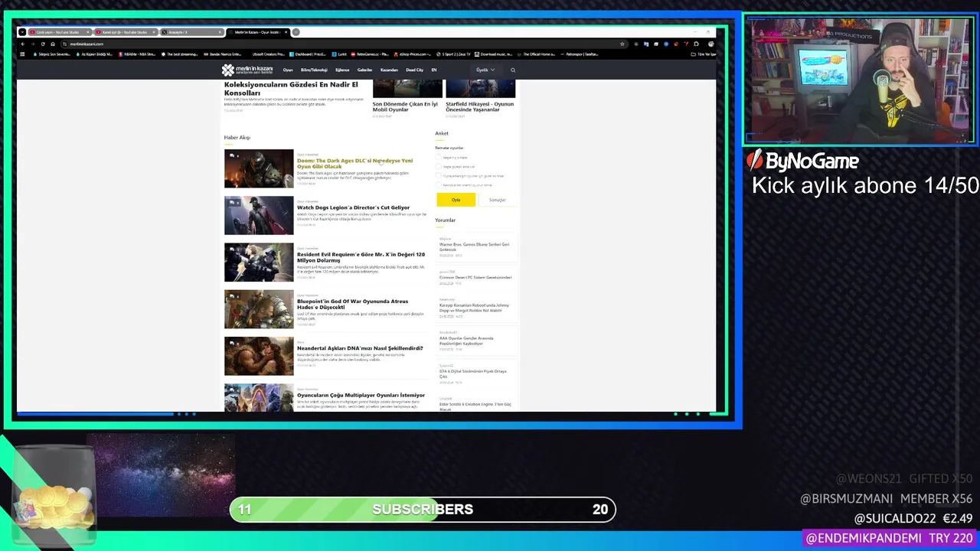Switch to the Anasayfa / X tab
Screen dimensions: 980x551
tap(191, 32)
